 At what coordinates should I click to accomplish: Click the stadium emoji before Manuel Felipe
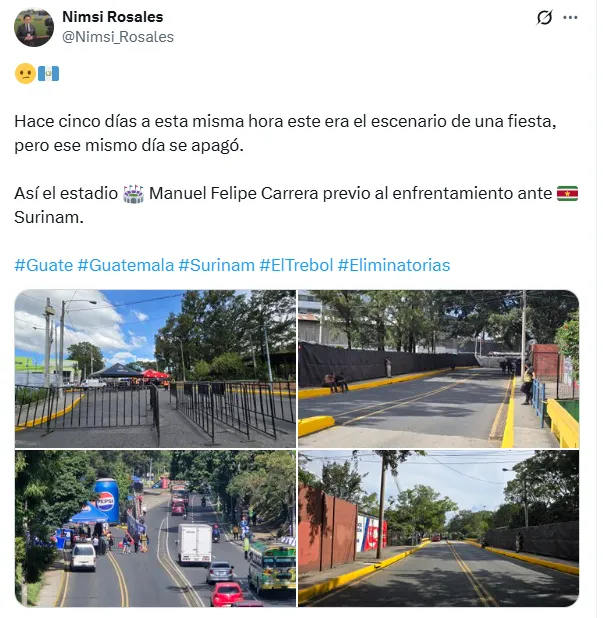tap(134, 194)
